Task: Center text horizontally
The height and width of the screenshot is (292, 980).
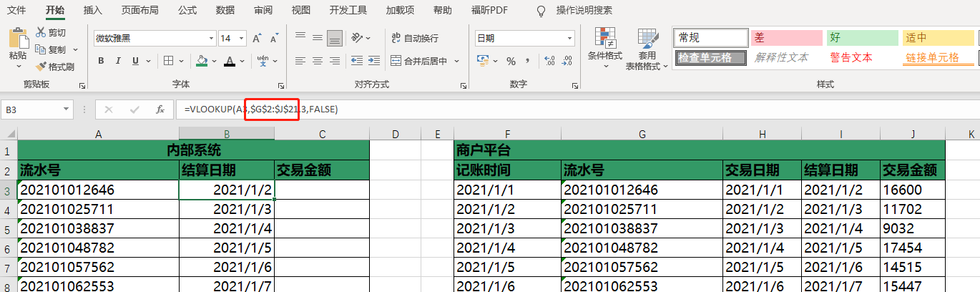Action: point(317,61)
